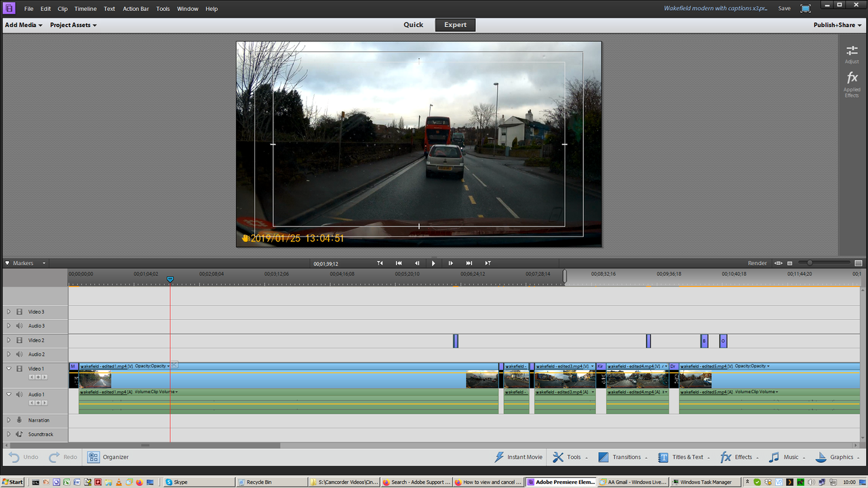868x488 pixels.
Task: Toggle the Soundtrack music note icon
Action: (20, 434)
